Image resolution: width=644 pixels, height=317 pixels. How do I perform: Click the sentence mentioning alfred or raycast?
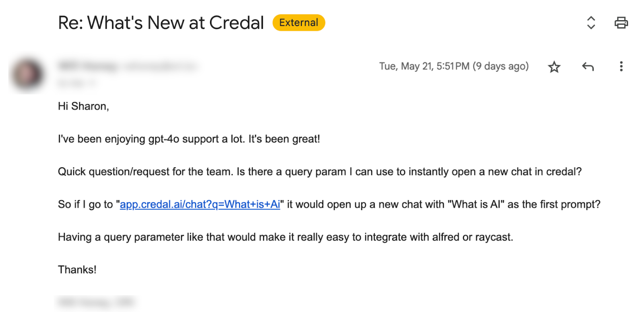click(x=285, y=237)
